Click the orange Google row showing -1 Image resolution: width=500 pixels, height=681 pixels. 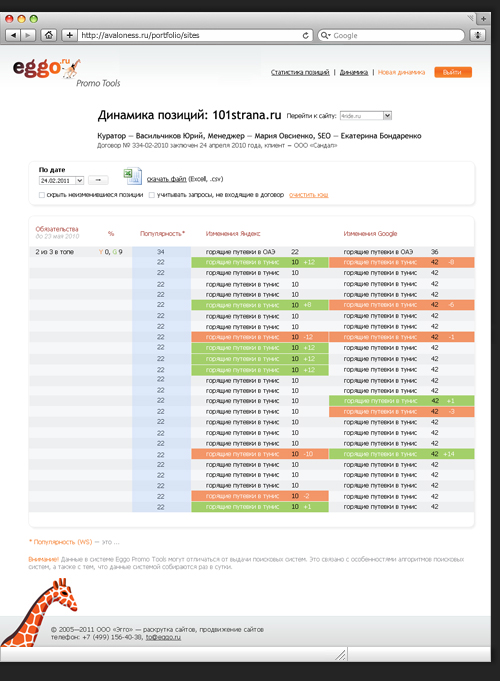pos(401,337)
